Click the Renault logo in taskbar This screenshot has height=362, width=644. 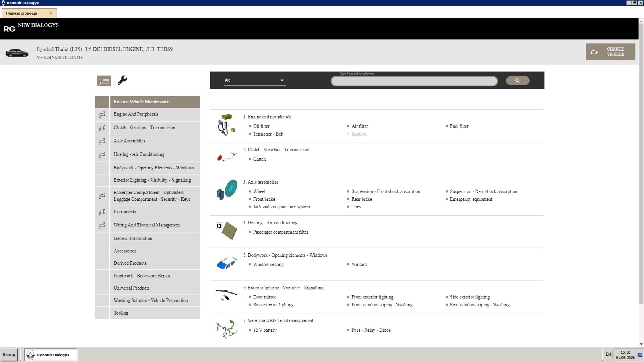click(x=31, y=355)
